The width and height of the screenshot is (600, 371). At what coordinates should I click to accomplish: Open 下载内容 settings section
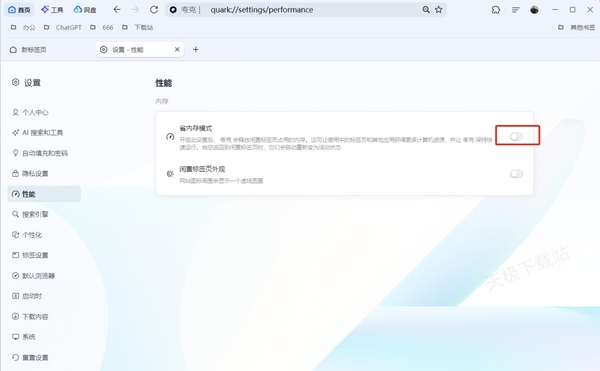30,317
